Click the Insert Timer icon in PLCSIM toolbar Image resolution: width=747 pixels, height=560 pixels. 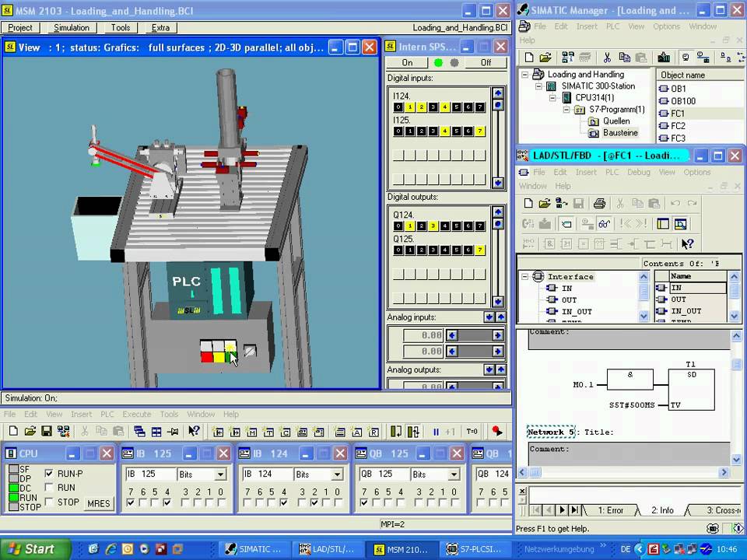pyautogui.click(x=268, y=432)
